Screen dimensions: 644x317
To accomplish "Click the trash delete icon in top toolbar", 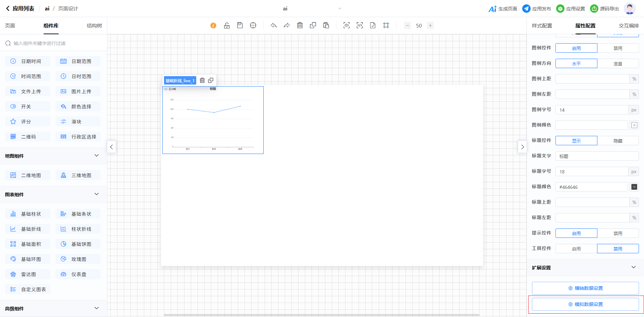I will click(x=300, y=25).
